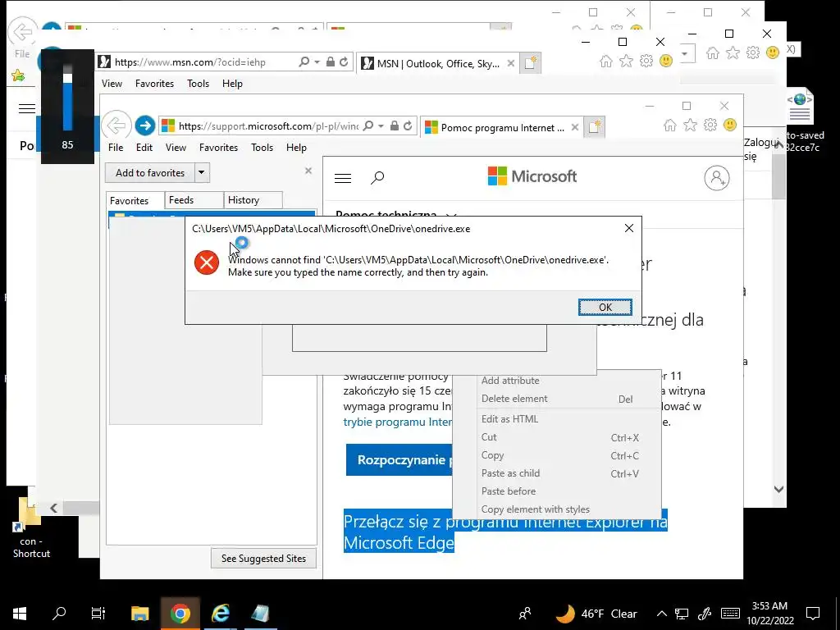Click the Favorites star in the support.microsoft.com window
Viewport: 840px width, 630px height.
pos(690,126)
